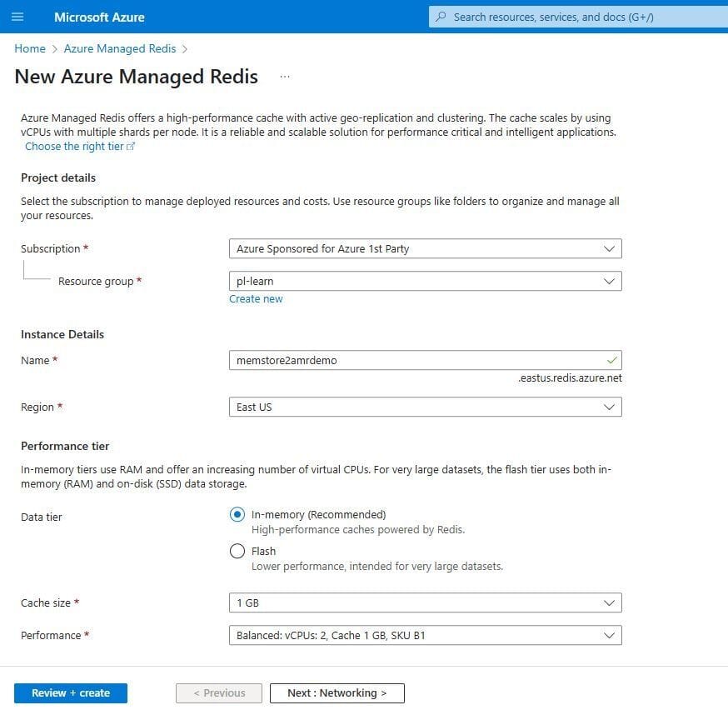This screenshot has height=720, width=728.
Task: Open the Region dropdown
Action: [x=425, y=407]
